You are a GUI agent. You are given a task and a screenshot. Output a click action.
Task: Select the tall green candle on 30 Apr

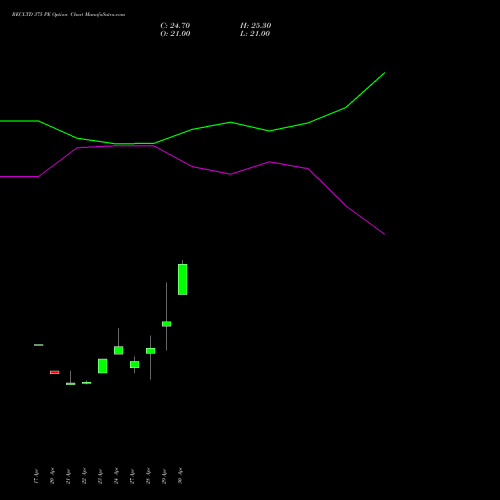click(x=182, y=279)
